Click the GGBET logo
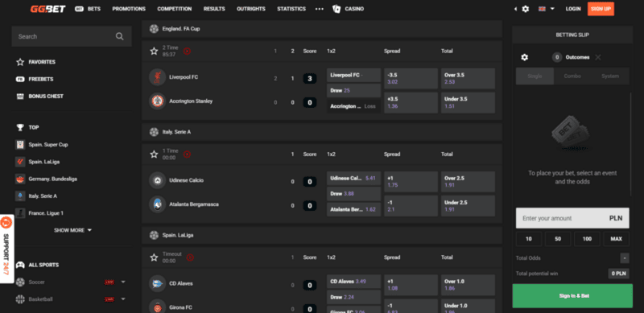644x313 pixels. pyautogui.click(x=47, y=9)
